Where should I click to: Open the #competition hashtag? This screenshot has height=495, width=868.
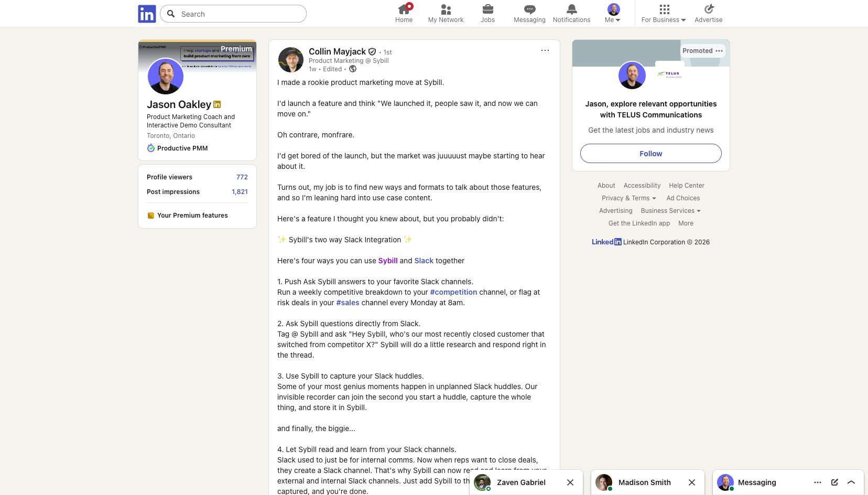(453, 292)
